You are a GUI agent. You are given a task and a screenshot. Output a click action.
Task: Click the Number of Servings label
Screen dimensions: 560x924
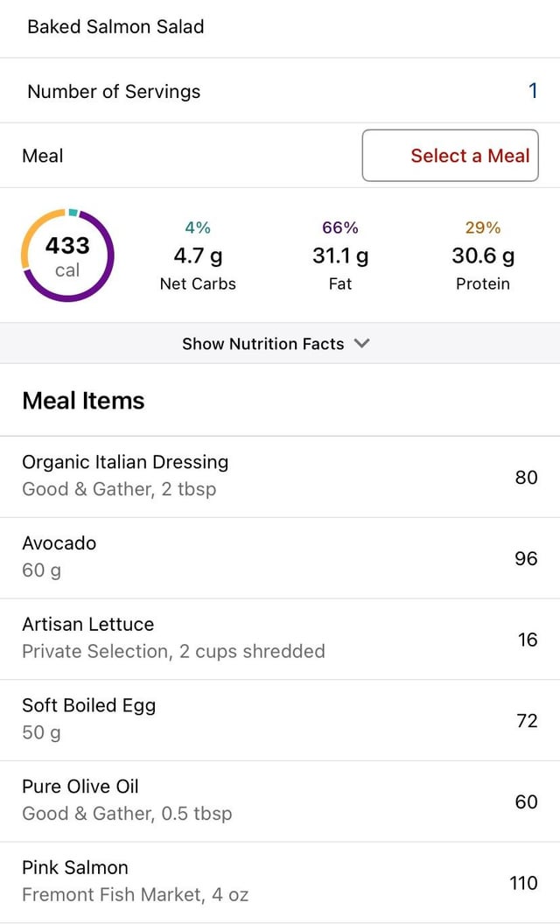(x=114, y=91)
